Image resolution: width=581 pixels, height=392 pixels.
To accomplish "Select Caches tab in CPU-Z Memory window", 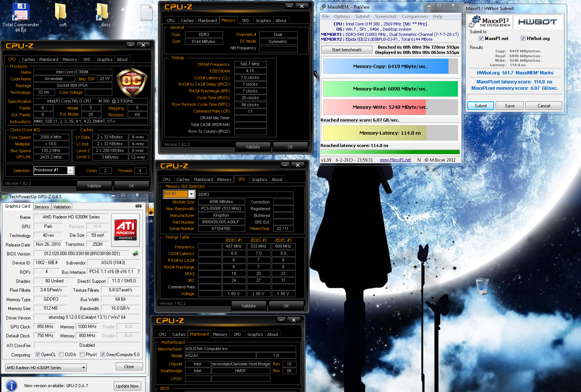I will [187, 21].
